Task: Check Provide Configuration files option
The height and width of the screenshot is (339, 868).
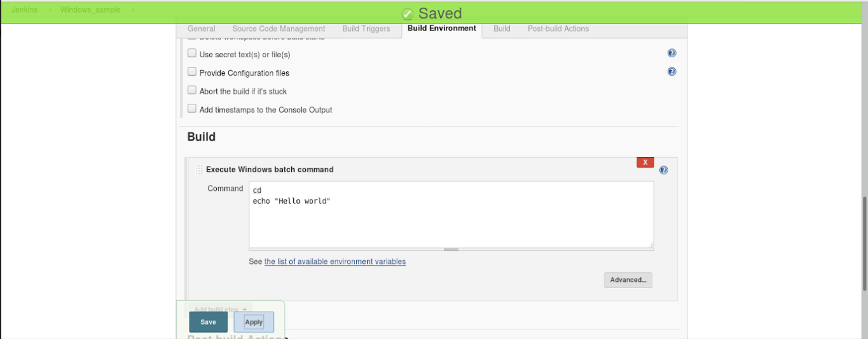Action: [x=192, y=72]
